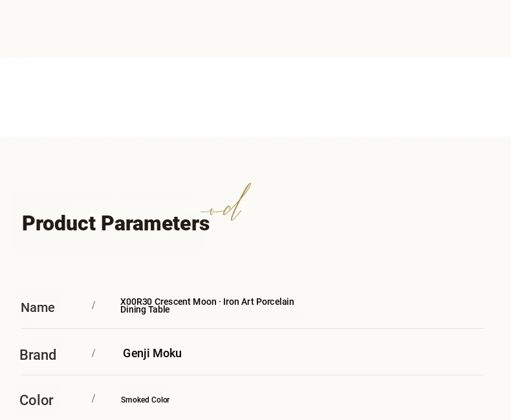Click the Smoked Color value
Screen dimensions: 511x420
(146, 400)
